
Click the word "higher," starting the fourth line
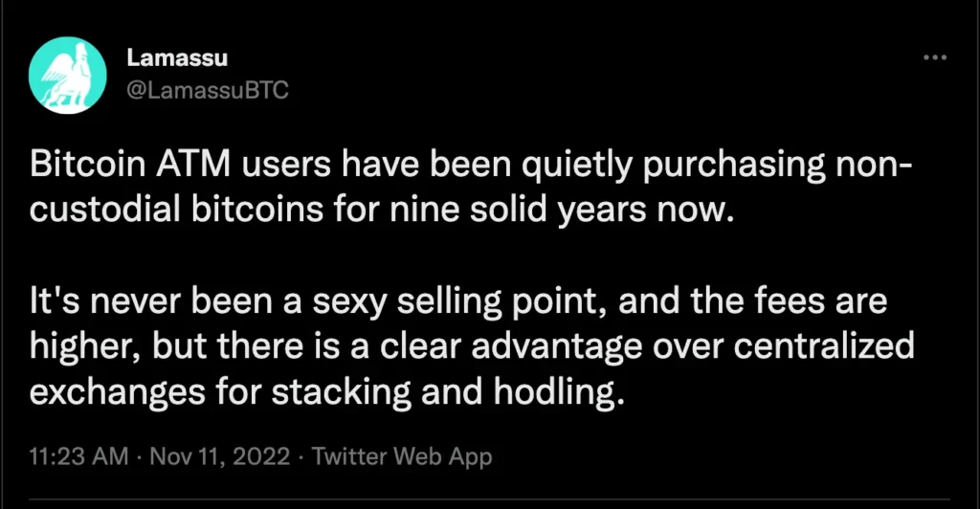85,347
